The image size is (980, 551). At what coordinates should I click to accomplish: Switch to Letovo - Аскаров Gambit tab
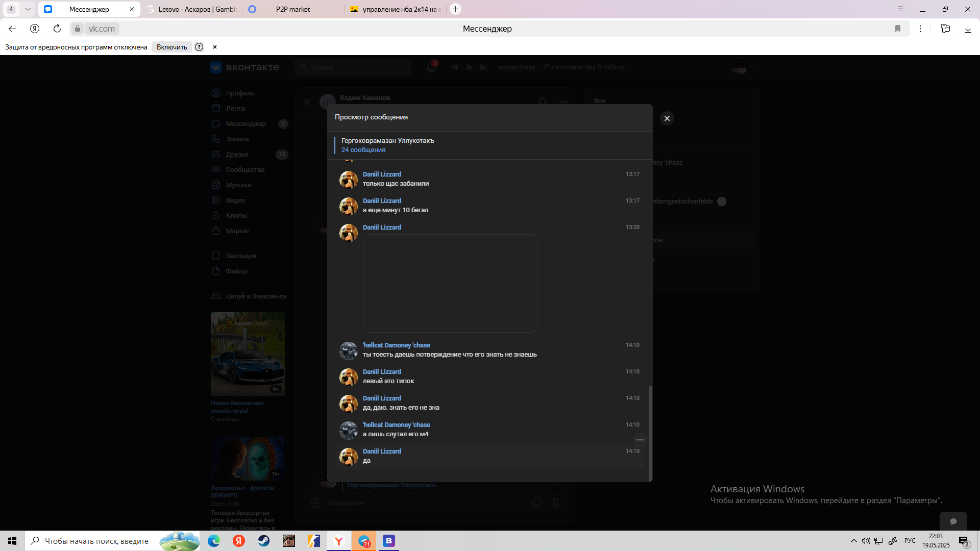pyautogui.click(x=197, y=9)
